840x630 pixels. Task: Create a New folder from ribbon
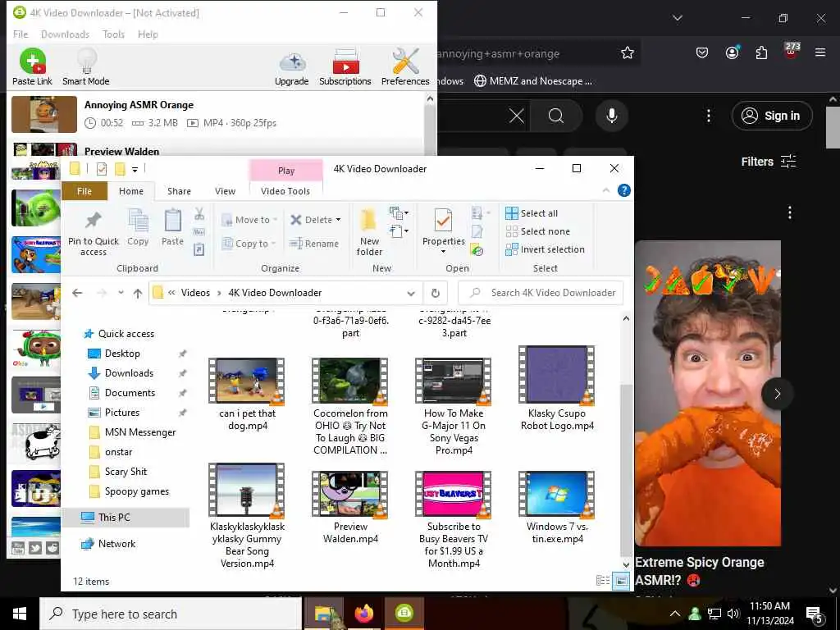369,233
